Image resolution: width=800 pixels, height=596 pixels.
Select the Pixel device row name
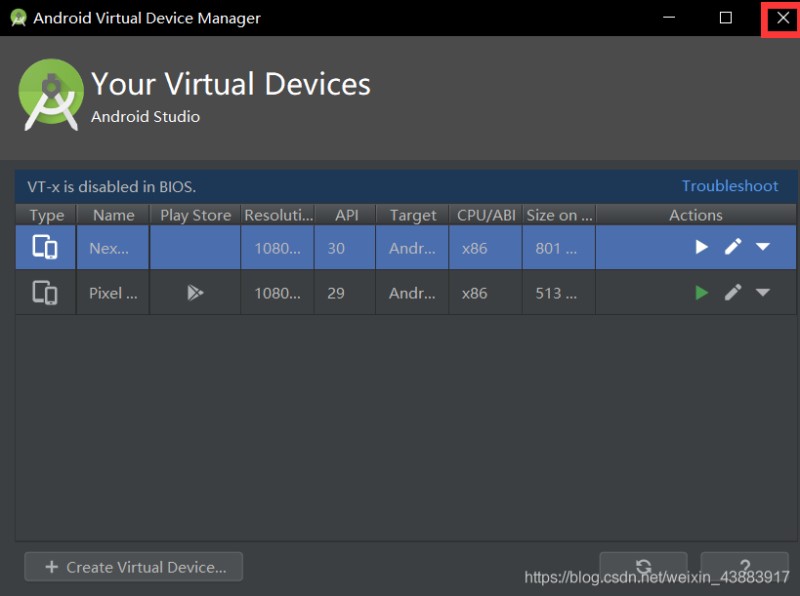(113, 293)
